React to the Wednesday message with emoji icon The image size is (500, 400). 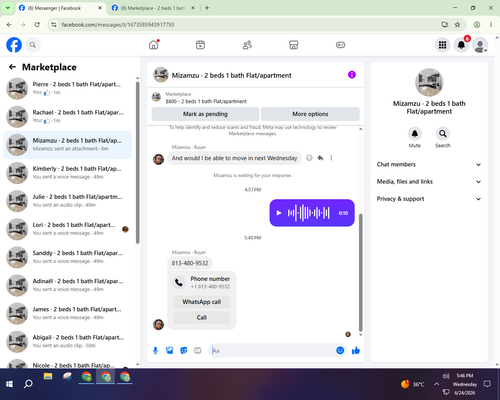[x=309, y=158]
